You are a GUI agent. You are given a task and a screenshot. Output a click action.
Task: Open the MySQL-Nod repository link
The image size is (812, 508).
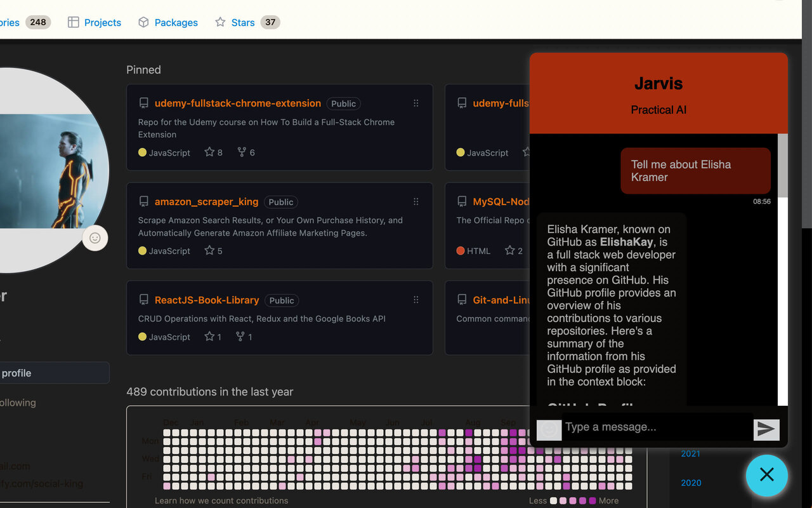coord(501,202)
